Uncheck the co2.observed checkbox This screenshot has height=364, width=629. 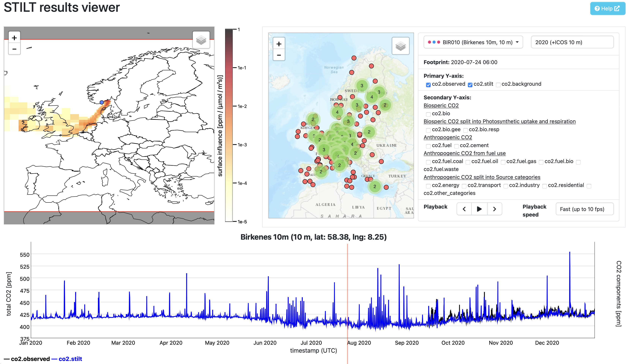[428, 85]
